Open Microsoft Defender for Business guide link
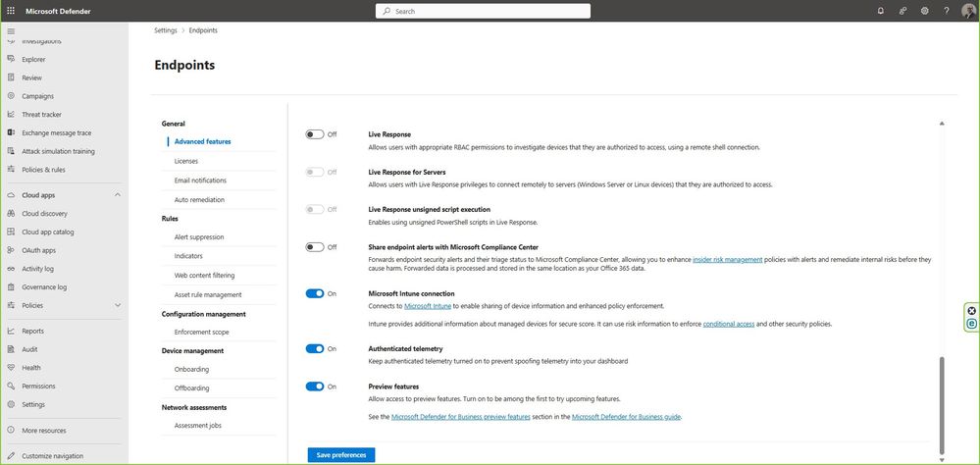The image size is (980, 465). (x=626, y=417)
